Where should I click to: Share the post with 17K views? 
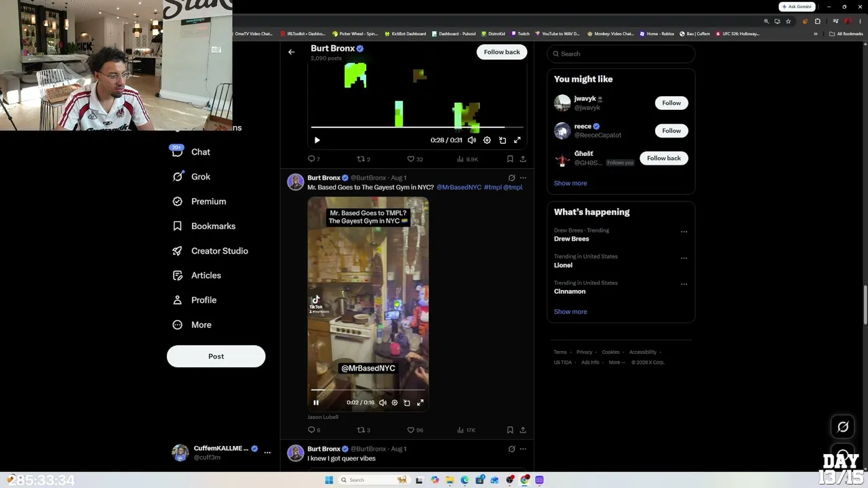(523, 430)
